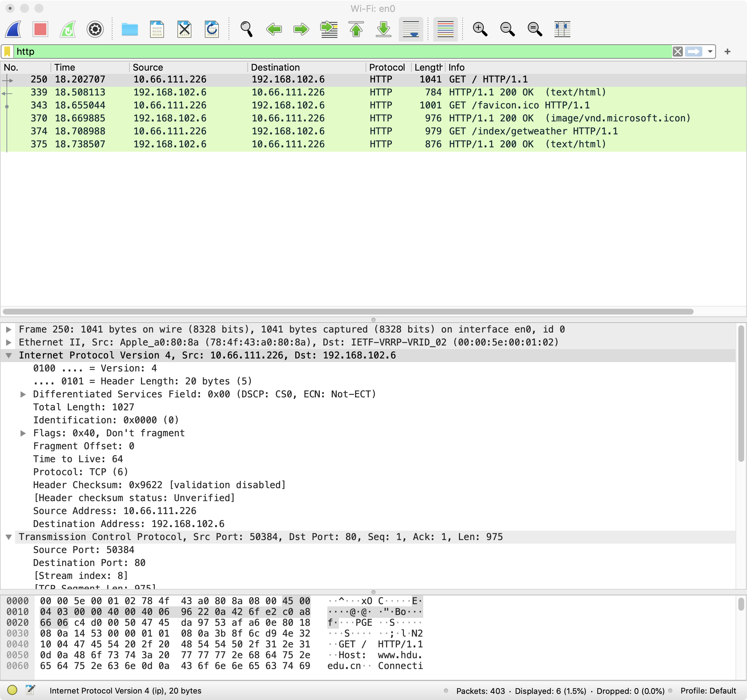
Task: Restart the current capture using green fin
Action: [68, 29]
